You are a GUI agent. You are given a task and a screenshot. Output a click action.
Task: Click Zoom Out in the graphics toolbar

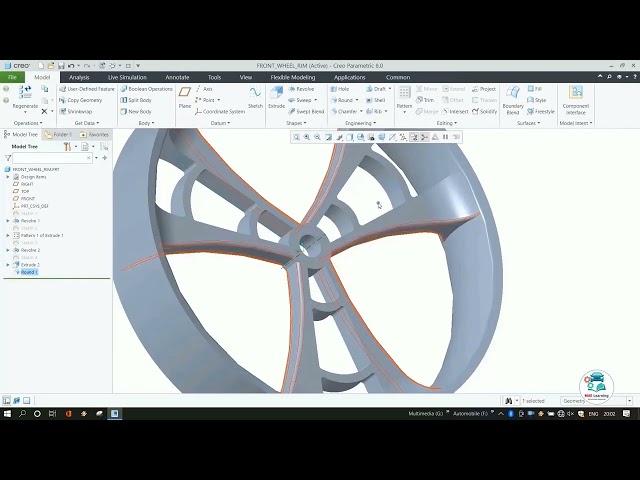click(x=318, y=137)
